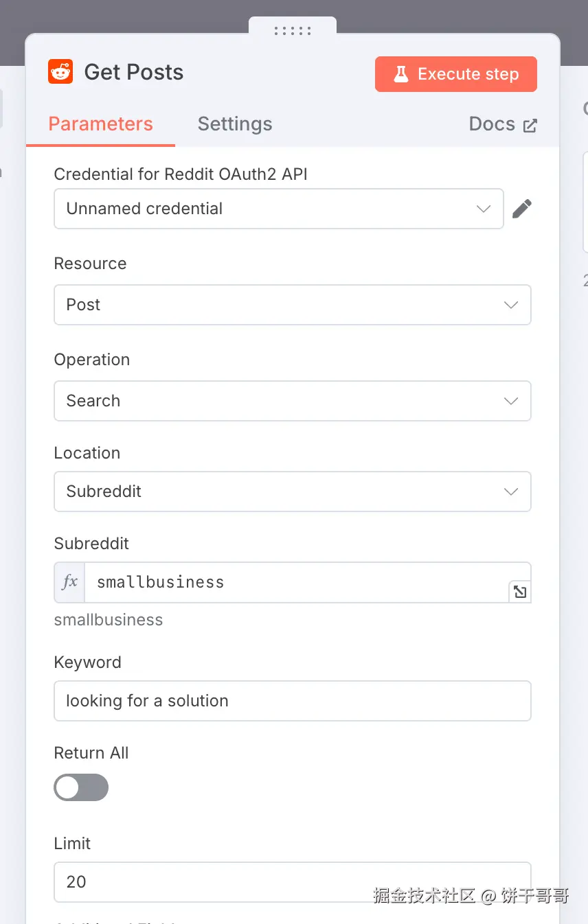Switch to the Parameters tab
Image resolution: width=588 pixels, height=924 pixels.
pos(100,124)
